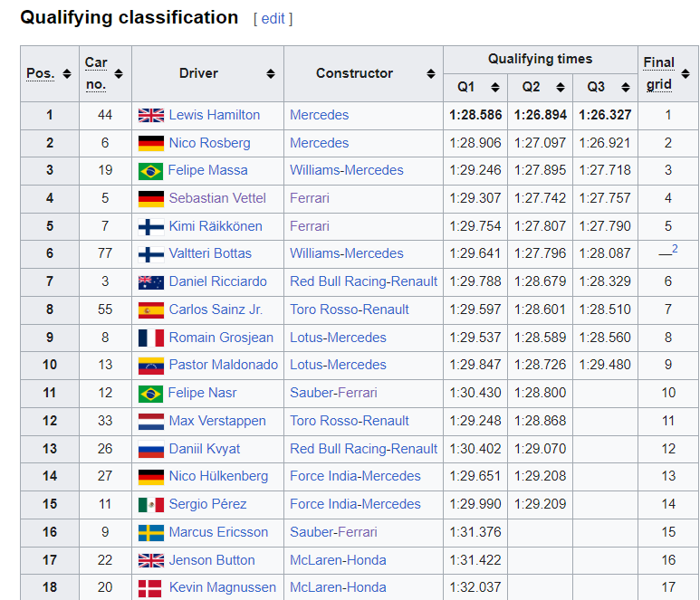Click Spanish flag beside Carlos Sainz Jr.
The width and height of the screenshot is (700, 600).
point(151,310)
